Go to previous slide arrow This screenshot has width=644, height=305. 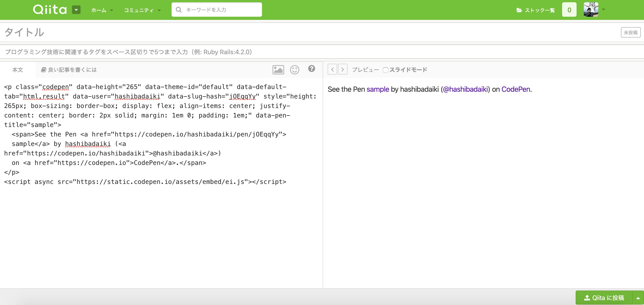pyautogui.click(x=332, y=70)
